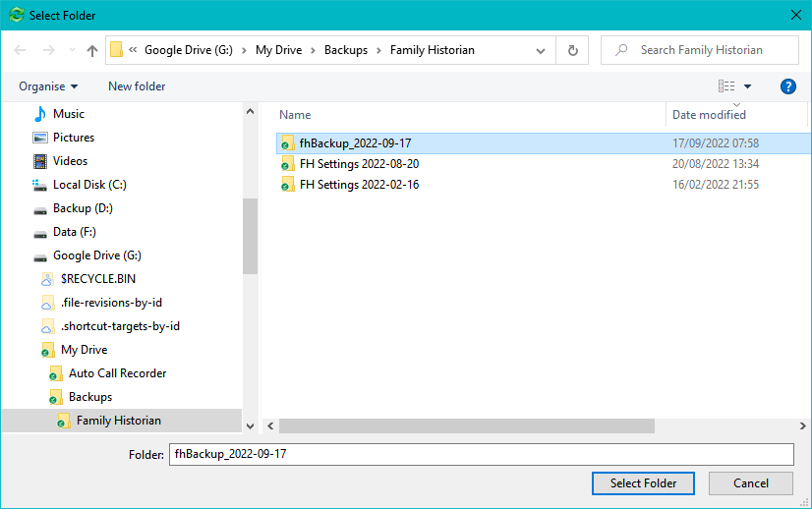Select Music in the navigation pane
Screen dimensions: 812x509
pyautogui.click(x=69, y=114)
